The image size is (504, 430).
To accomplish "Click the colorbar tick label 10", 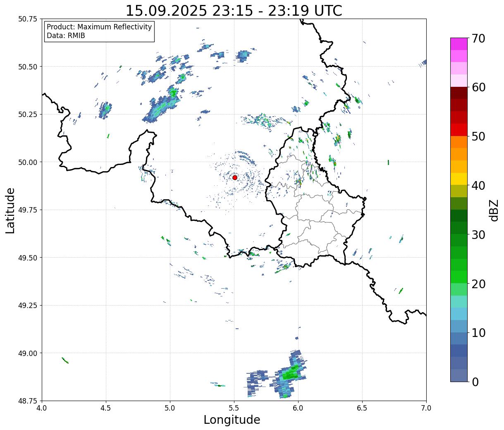I will [x=478, y=332].
